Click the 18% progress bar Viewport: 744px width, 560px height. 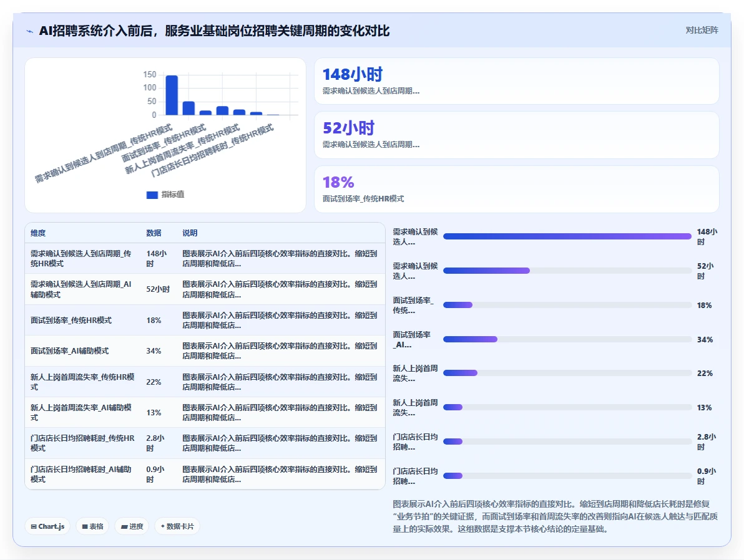click(567, 305)
